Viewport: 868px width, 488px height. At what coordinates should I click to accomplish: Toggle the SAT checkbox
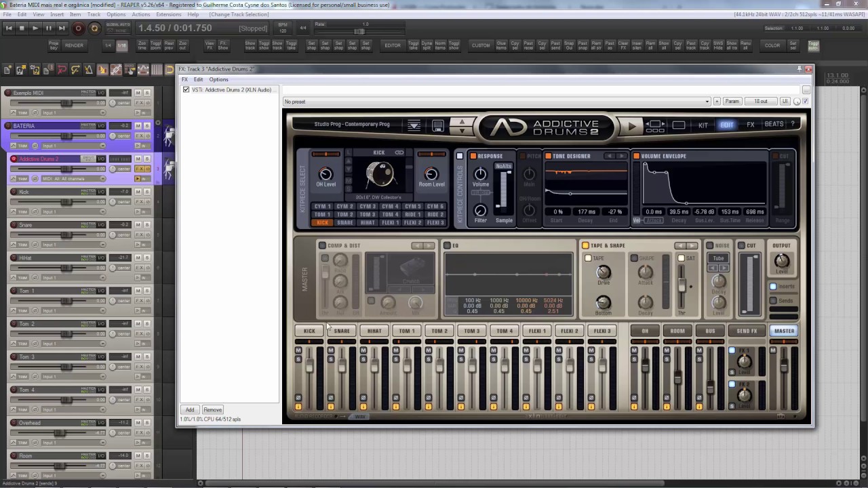click(682, 258)
